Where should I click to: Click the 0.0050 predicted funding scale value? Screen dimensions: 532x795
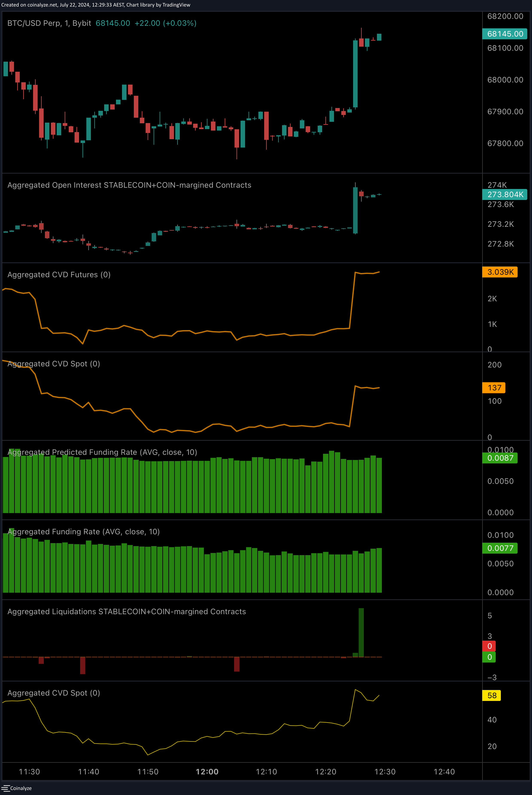click(x=500, y=481)
